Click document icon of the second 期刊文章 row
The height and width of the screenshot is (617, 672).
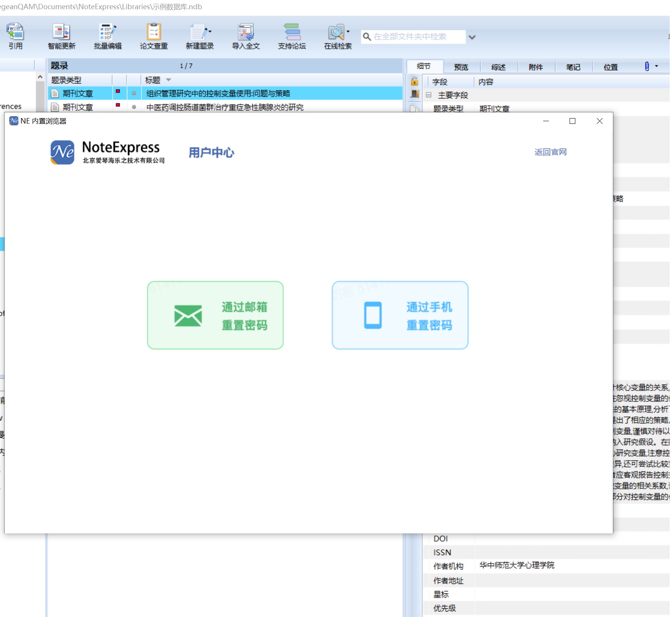click(55, 107)
